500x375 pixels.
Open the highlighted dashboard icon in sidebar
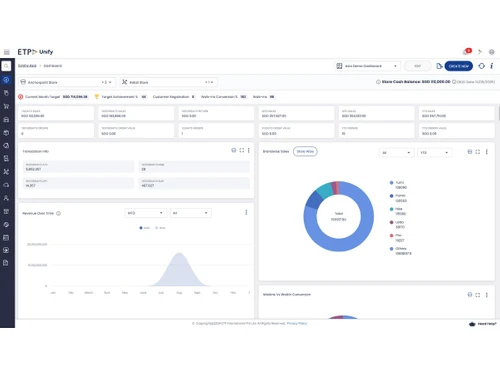click(x=6, y=80)
